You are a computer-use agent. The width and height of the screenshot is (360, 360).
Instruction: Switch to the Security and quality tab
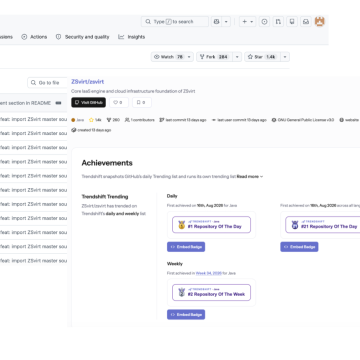tap(83, 37)
